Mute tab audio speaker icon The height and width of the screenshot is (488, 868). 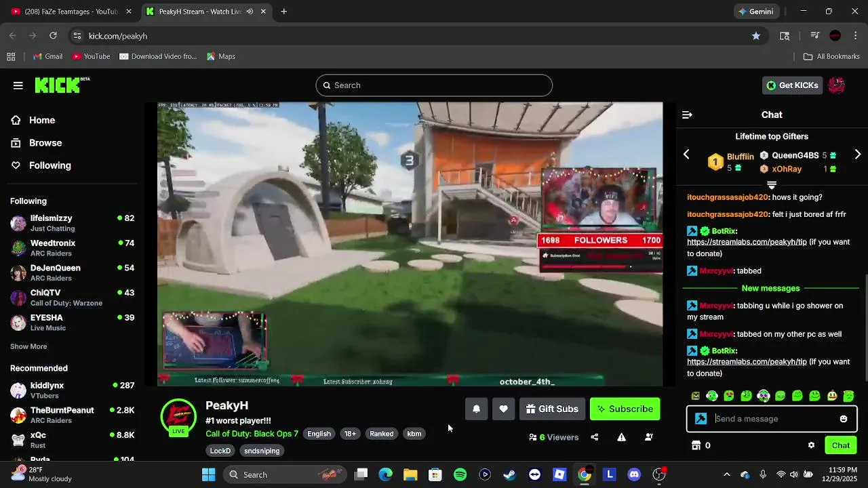[x=250, y=12]
